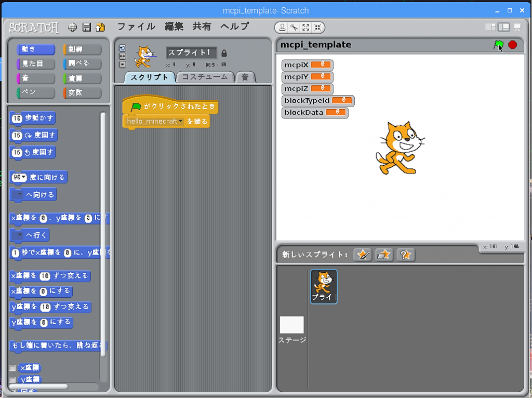Click the blockTypeId variable monitor

tap(318, 100)
